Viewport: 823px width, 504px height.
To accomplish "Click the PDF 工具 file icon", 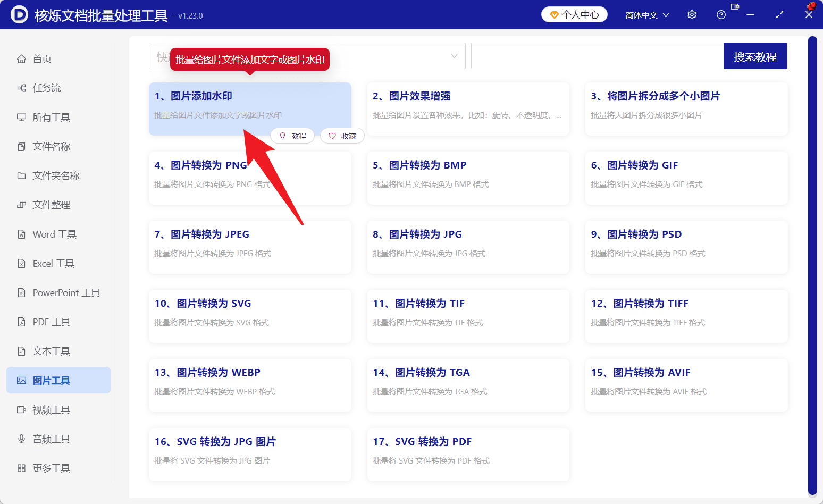I will coord(21,322).
